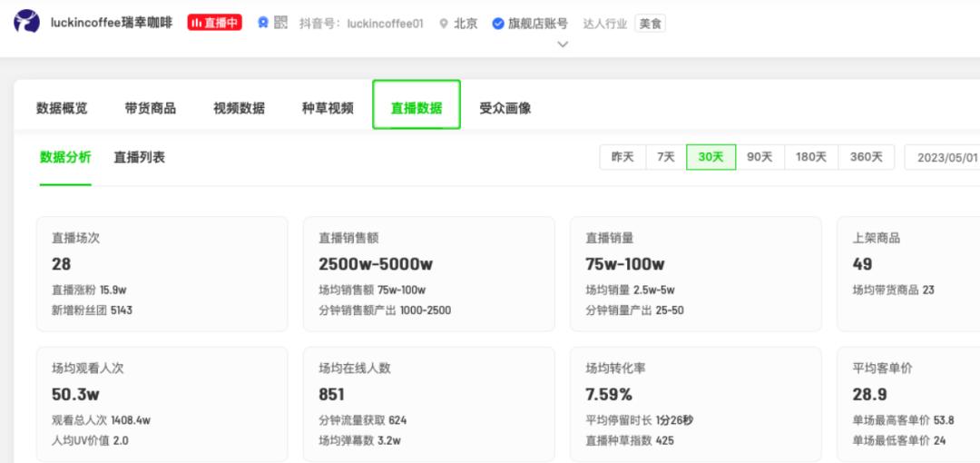Click the 单场最高客单价 53.8 line
The height and width of the screenshot is (463, 980).
[903, 420]
